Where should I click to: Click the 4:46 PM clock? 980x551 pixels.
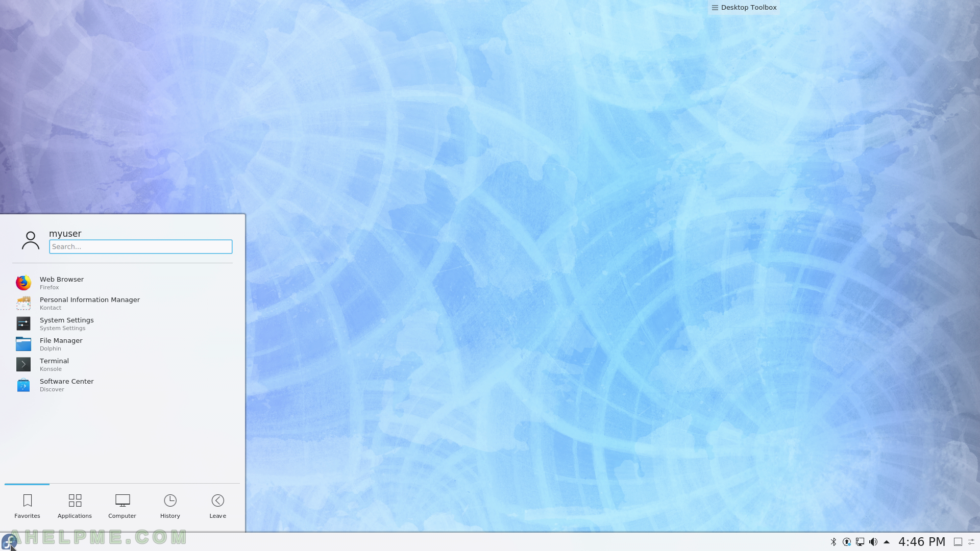pos(922,542)
